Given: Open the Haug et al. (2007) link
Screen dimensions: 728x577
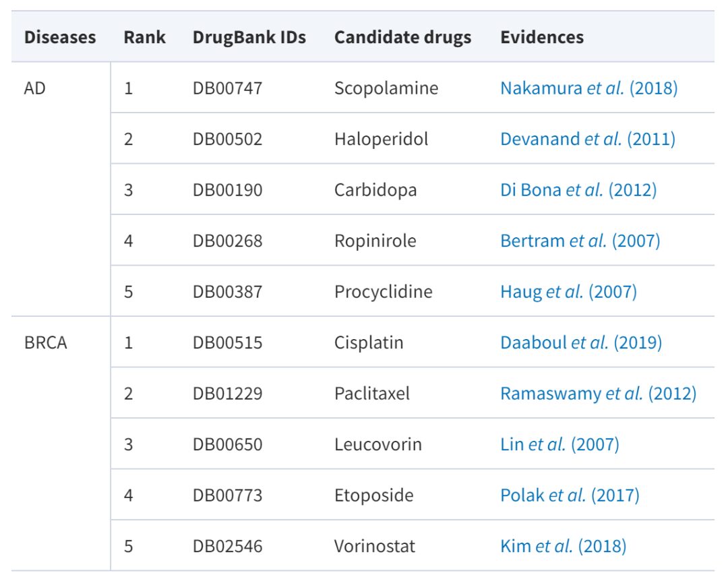Looking at the screenshot, I should [x=568, y=292].
